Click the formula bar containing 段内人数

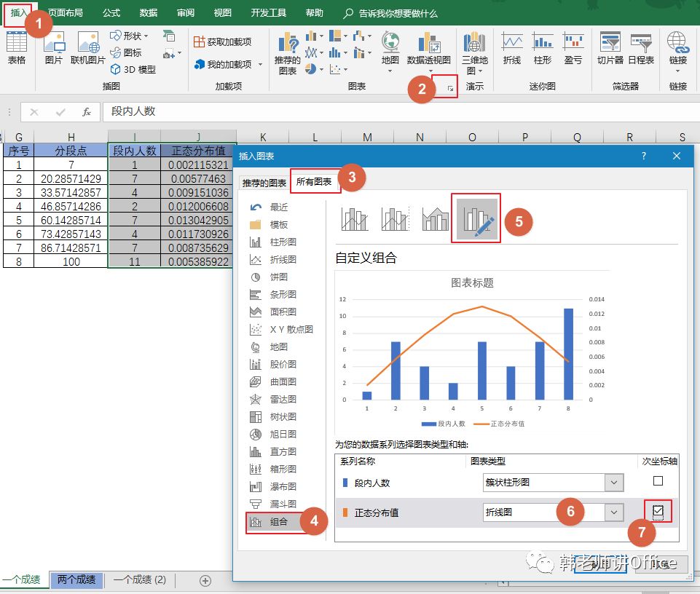[401, 111]
